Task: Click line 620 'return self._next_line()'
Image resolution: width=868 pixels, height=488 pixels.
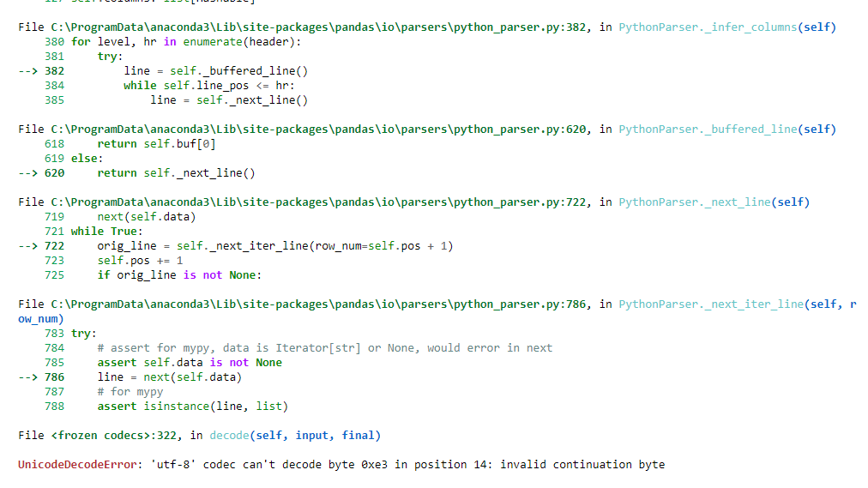Action: coord(177,173)
